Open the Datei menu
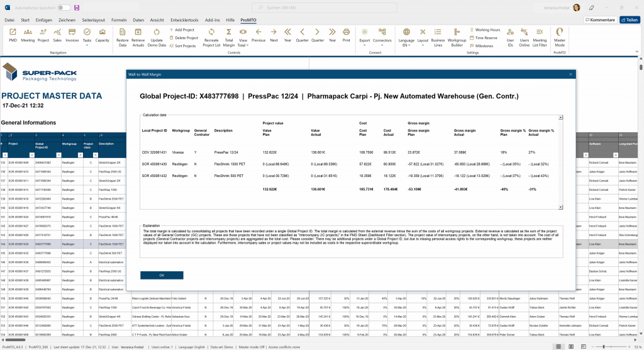The height and width of the screenshot is (350, 644). click(9, 20)
